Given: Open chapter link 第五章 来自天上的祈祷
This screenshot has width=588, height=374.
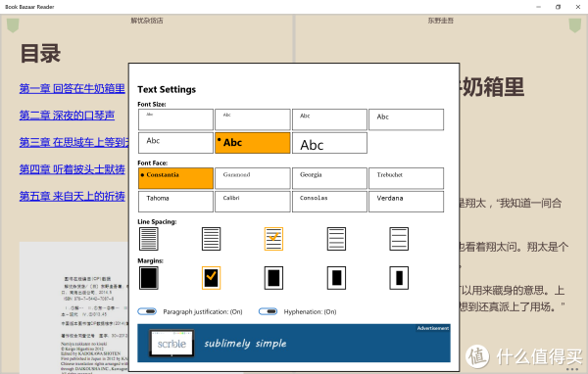Looking at the screenshot, I should click(x=72, y=196).
